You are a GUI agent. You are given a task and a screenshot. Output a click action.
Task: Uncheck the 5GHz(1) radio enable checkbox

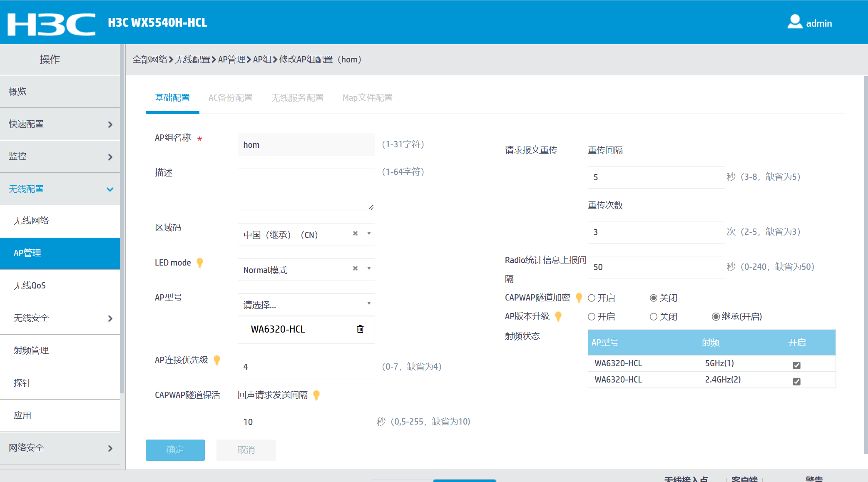(796, 365)
